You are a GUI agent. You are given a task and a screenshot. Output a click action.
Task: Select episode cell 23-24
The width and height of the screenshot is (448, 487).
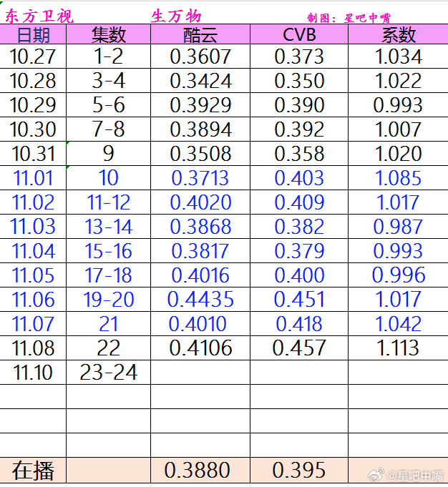pyautogui.click(x=108, y=372)
